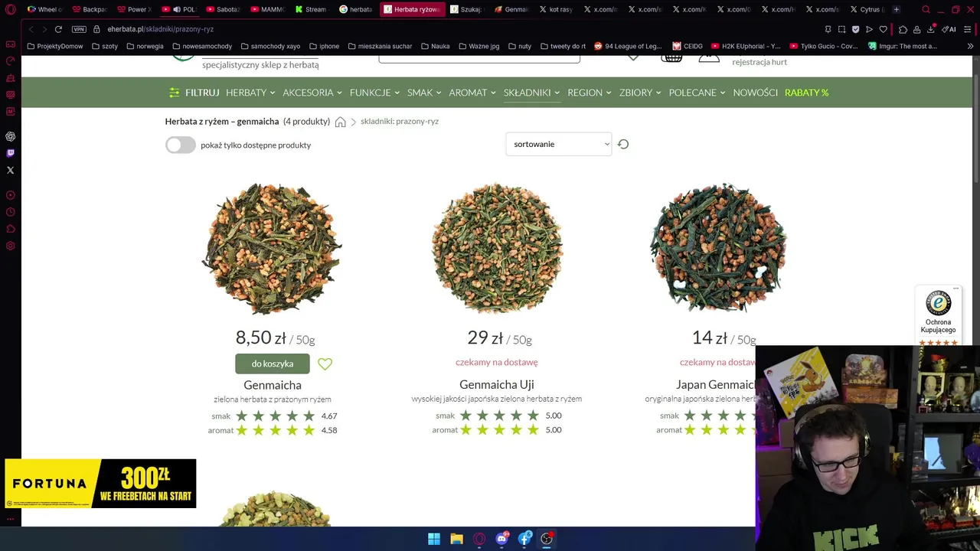Expand ZBIORY menu
This screenshot has height=551, width=980.
click(640, 93)
